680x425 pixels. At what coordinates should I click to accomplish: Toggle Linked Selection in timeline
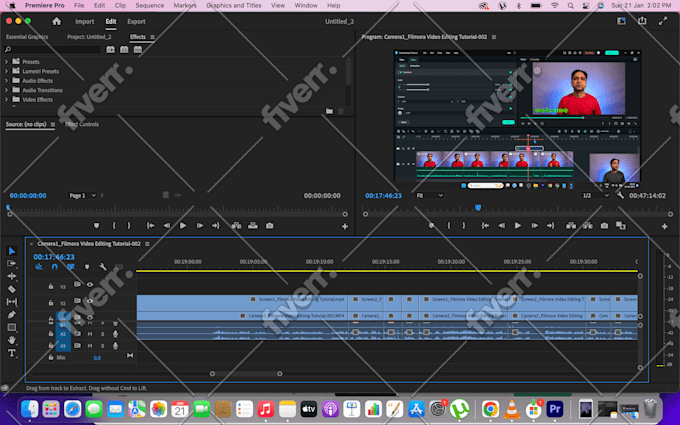click(71, 267)
